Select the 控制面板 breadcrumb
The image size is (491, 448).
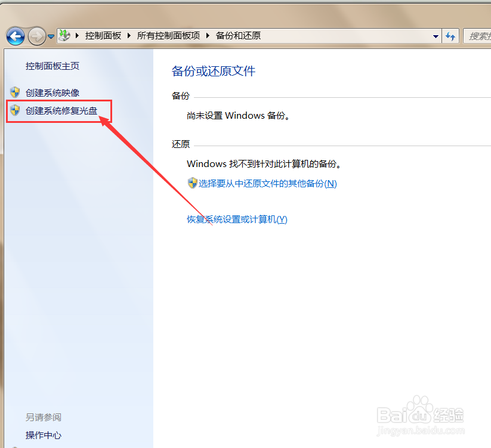[103, 36]
